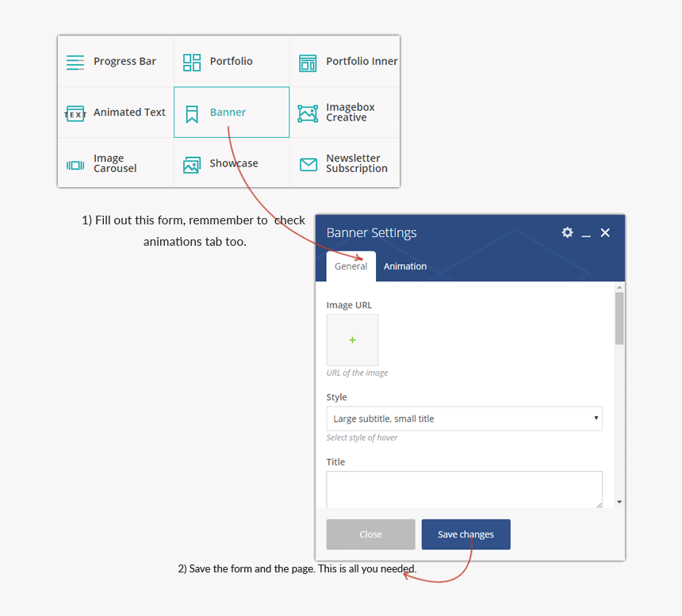Image resolution: width=682 pixels, height=616 pixels.
Task: Click the 'Style' field label
Action: 337,397
